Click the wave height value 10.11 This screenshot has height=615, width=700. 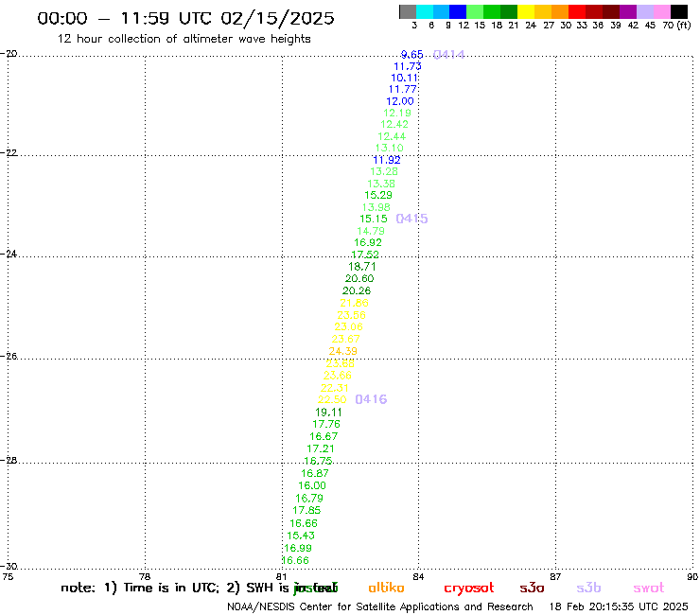pos(405,78)
